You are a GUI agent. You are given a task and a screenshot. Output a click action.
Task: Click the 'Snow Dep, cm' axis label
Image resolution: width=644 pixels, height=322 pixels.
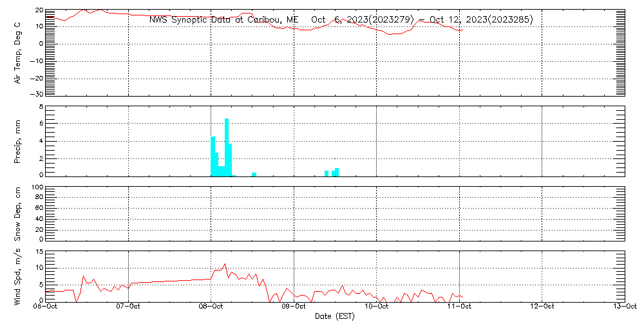[x=17, y=214]
